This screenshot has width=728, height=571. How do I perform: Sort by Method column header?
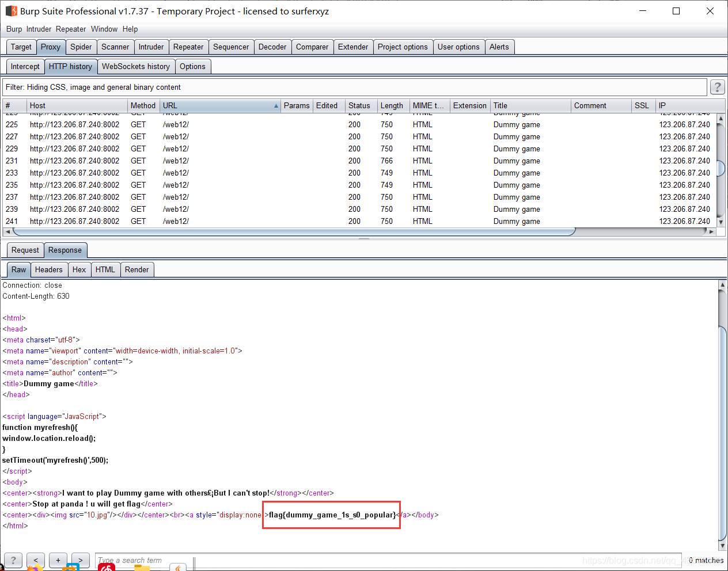[x=143, y=106]
